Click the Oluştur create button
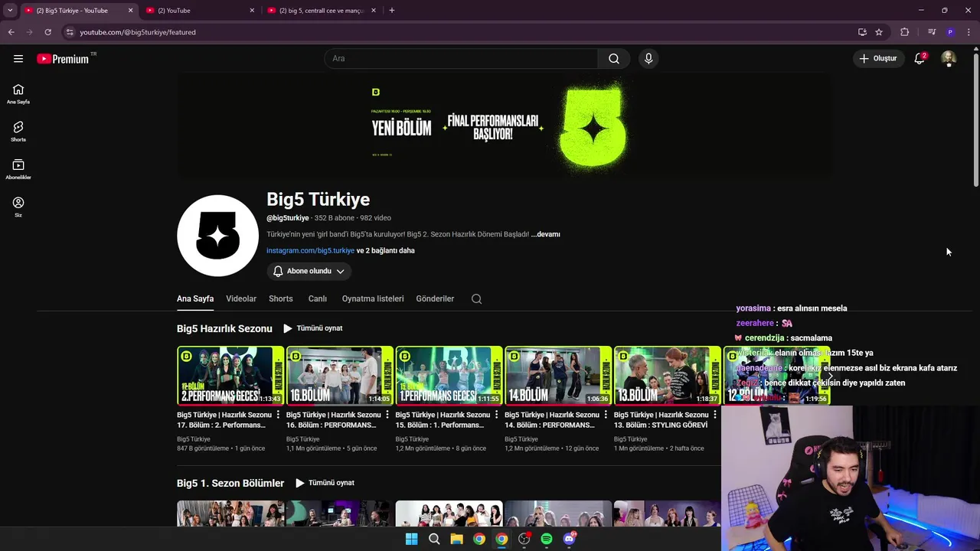The width and height of the screenshot is (980, 551). pyautogui.click(x=878, y=58)
